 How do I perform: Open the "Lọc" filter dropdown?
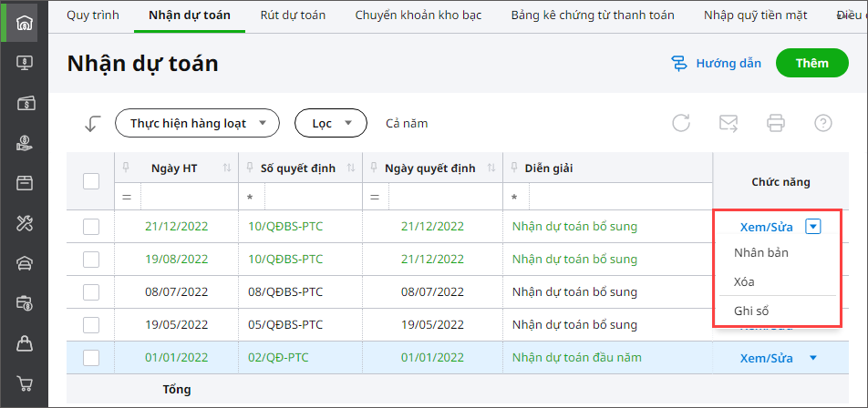(x=330, y=123)
